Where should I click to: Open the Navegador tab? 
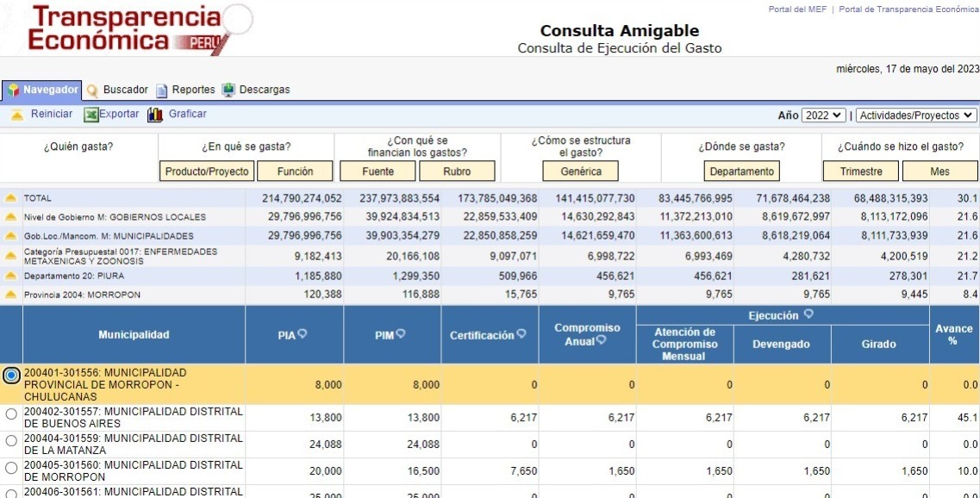pyautogui.click(x=42, y=90)
